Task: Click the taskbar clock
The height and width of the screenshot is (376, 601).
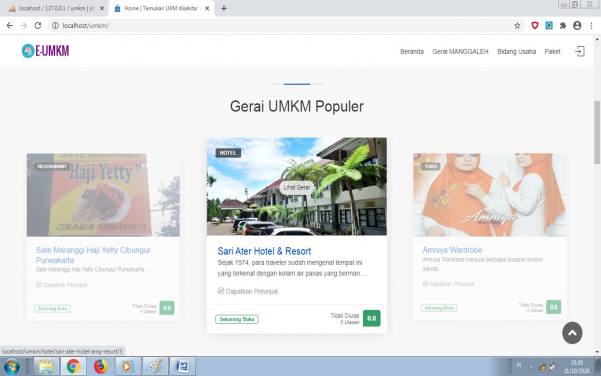Action: point(576,367)
